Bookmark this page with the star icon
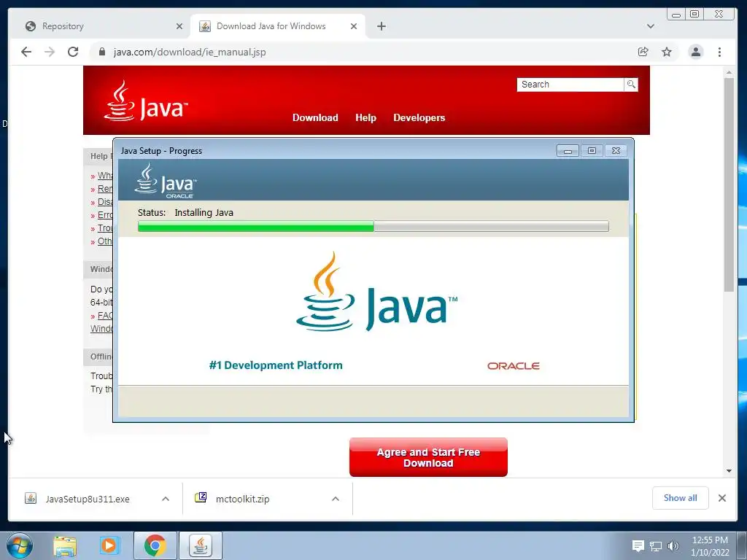747x560 pixels. click(667, 52)
